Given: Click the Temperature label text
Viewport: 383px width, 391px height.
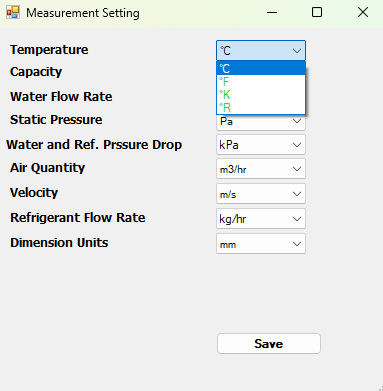Looking at the screenshot, I should click(x=49, y=50).
